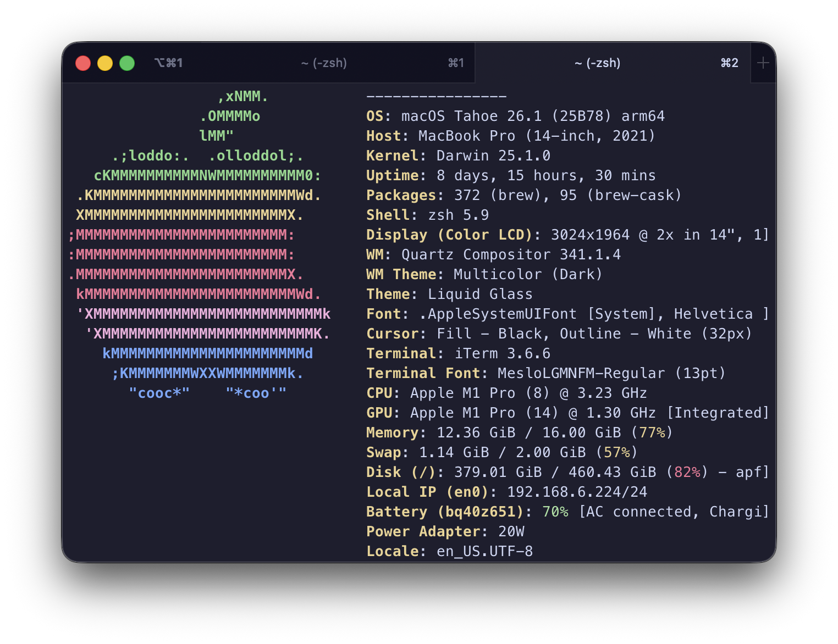Click the OS: macOS Tahoe line
Screen dimensions: 838x644
coord(515,116)
